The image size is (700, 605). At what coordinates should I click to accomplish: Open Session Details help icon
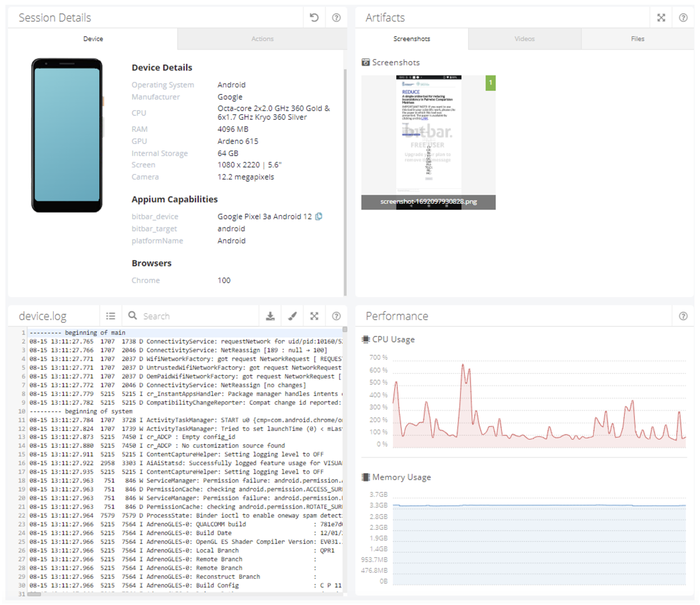pyautogui.click(x=336, y=18)
